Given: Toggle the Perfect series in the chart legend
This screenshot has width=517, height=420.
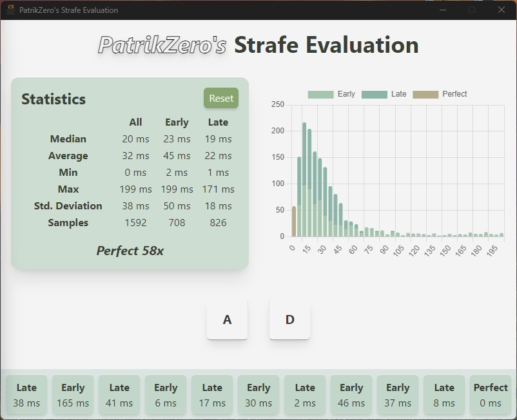Looking at the screenshot, I should (x=440, y=94).
